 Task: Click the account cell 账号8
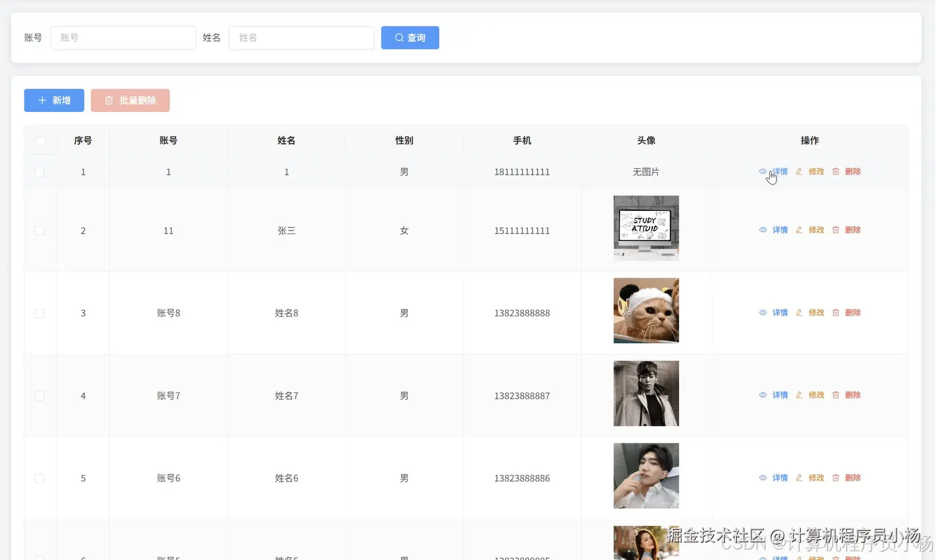(x=169, y=313)
